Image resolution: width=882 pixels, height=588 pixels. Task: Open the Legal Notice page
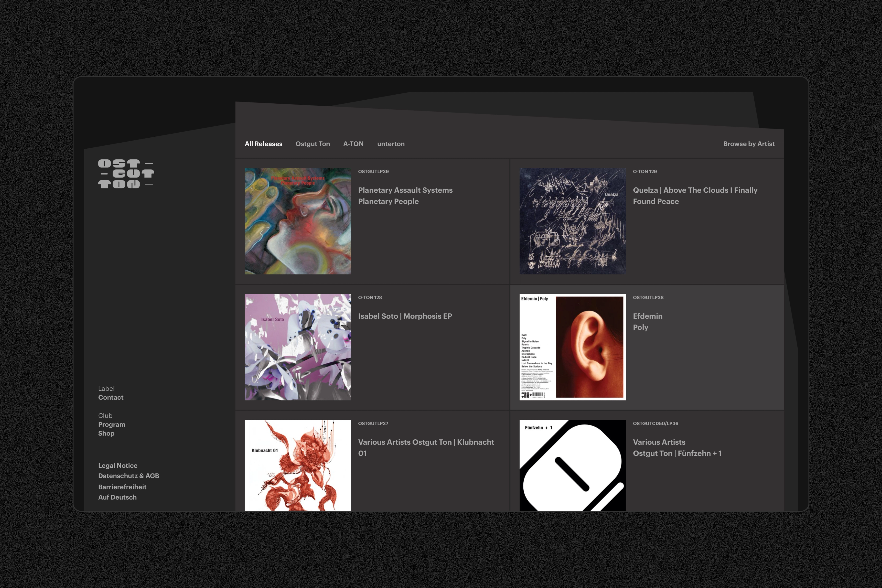point(118,465)
